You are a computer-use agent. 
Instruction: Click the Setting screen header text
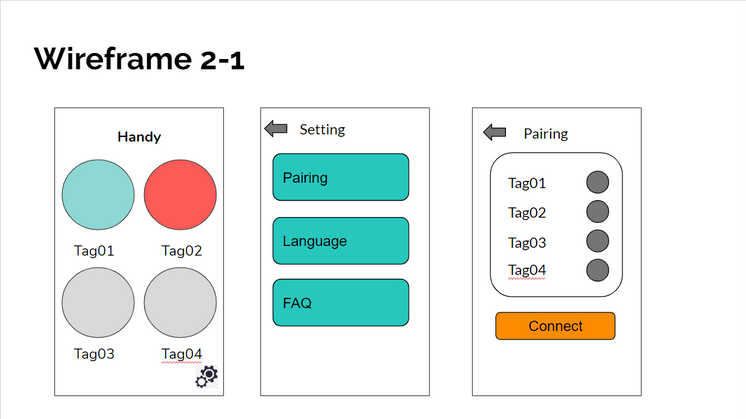click(322, 130)
